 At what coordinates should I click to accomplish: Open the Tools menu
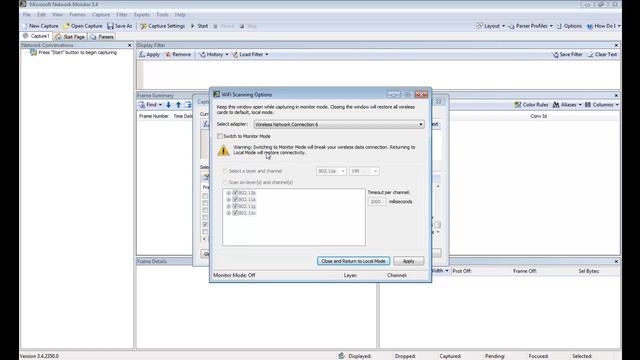pos(162,15)
